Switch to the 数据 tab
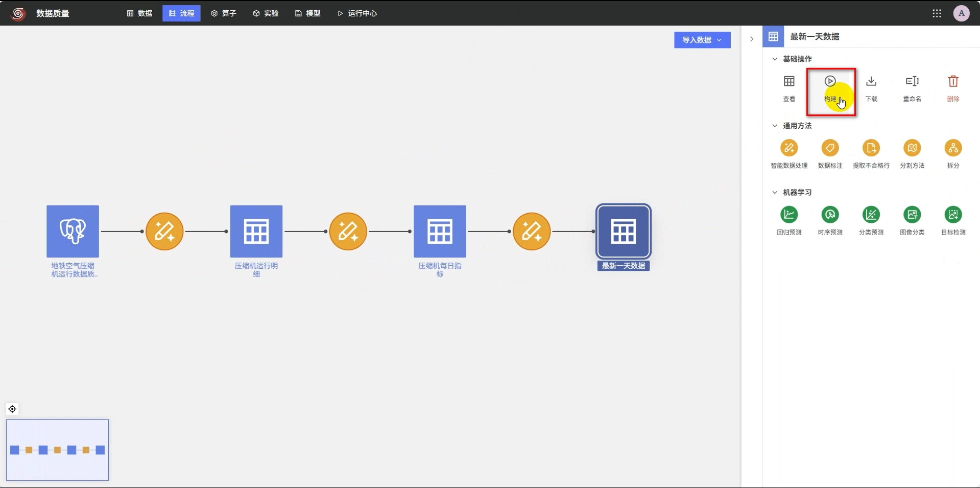980x488 pixels. [x=139, y=13]
